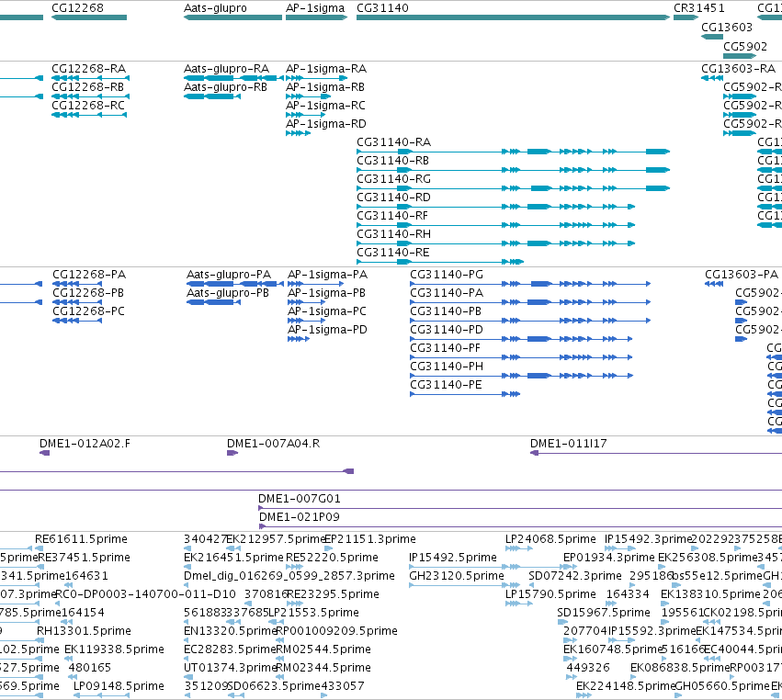This screenshot has width=782, height=700.
Task: Open the DME1-011I17 BAC label
Action: pos(569,444)
